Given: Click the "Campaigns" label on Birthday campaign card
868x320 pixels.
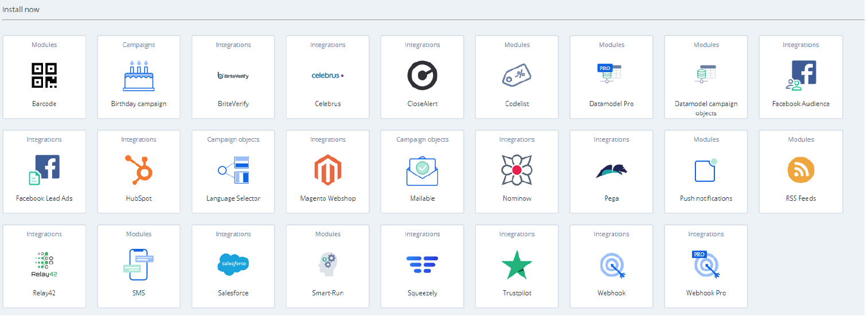Looking at the screenshot, I should pyautogui.click(x=139, y=45).
